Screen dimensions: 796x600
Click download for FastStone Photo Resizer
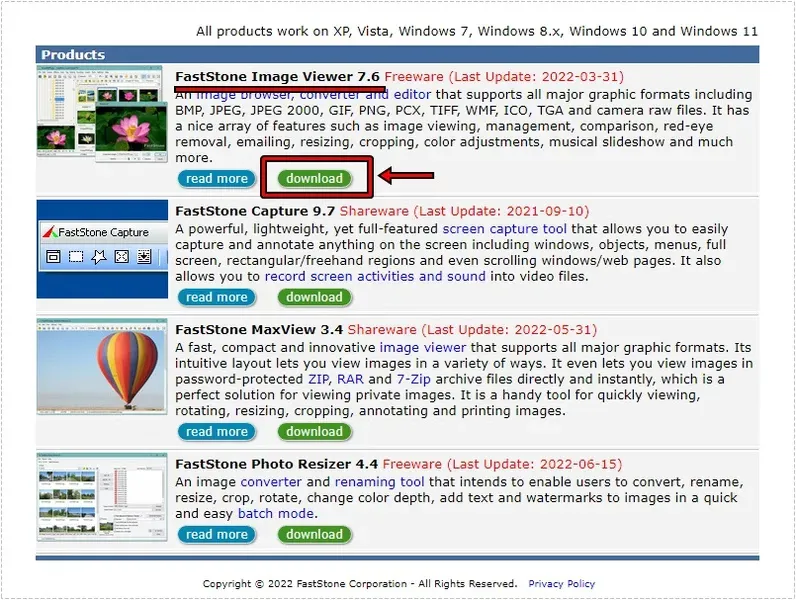[x=314, y=535]
